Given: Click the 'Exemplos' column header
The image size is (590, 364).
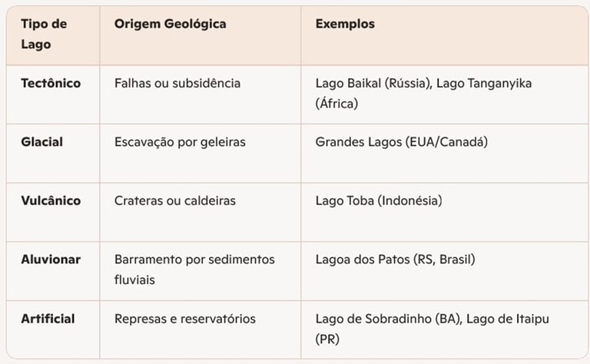Looking at the screenshot, I should (345, 24).
